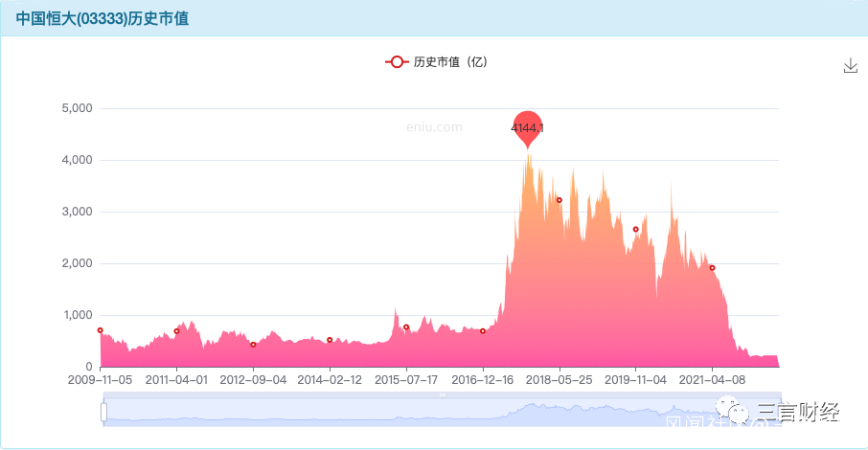Click the data point at 2018-05-25
Viewport: 868px width, 450px height.
point(560,200)
